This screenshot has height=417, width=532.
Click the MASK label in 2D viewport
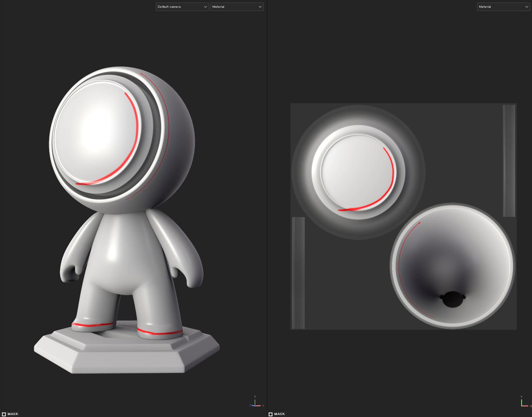tap(280, 414)
